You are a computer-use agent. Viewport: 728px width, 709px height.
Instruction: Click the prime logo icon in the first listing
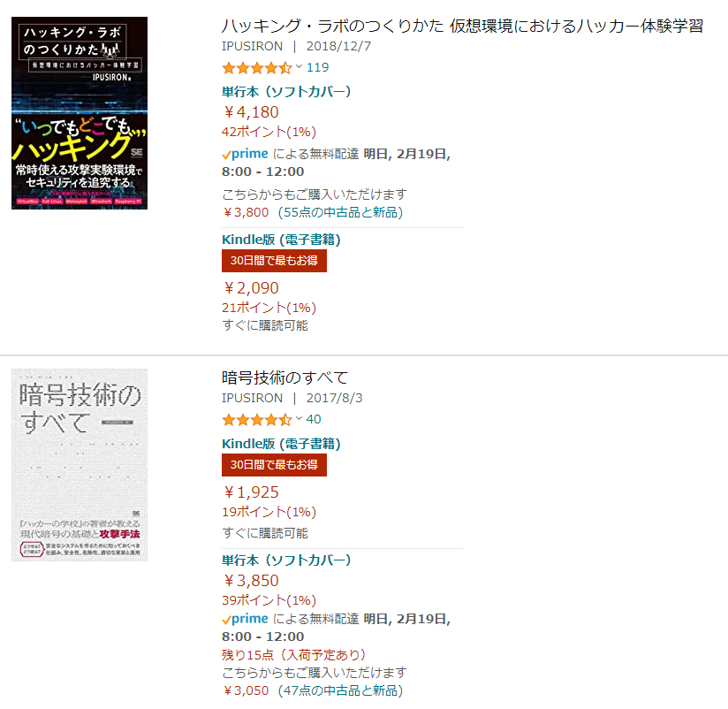click(245, 154)
